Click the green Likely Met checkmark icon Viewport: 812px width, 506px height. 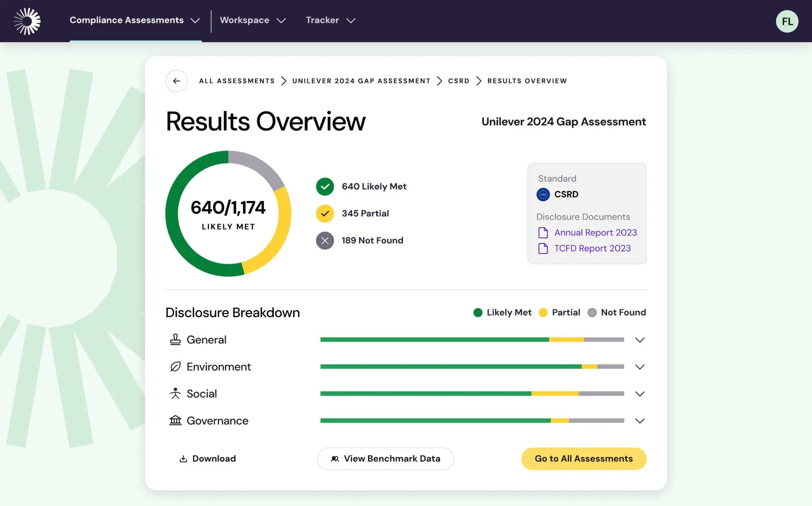325,186
